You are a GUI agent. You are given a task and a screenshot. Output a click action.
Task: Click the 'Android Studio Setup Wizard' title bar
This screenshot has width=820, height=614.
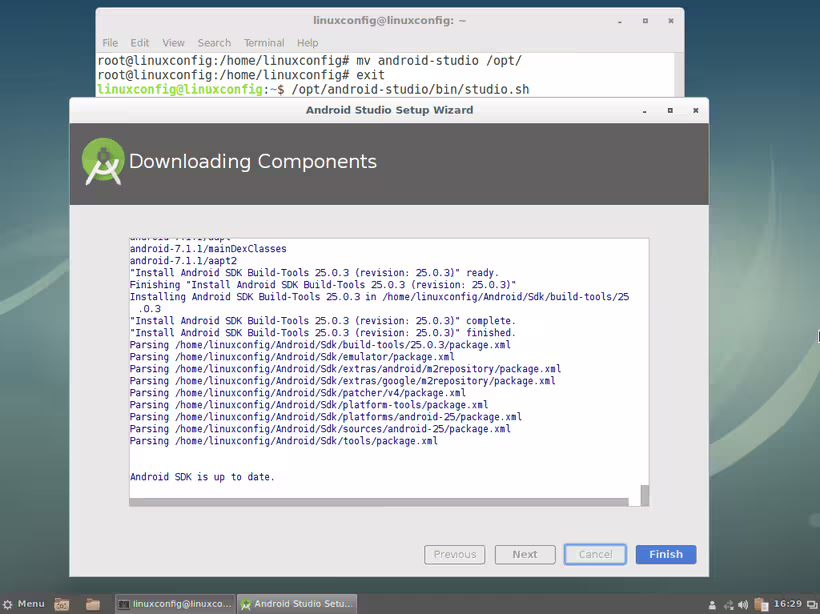pos(389,110)
